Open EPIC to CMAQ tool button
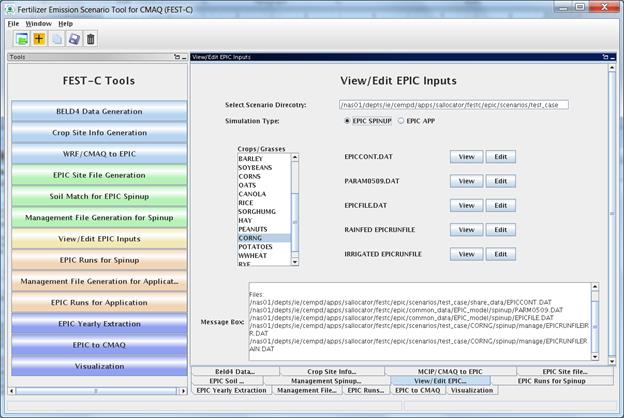 click(x=99, y=345)
